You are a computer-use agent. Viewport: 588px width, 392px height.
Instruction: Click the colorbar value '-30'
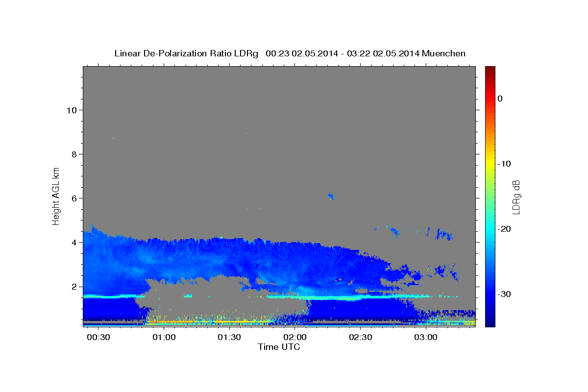coord(505,294)
